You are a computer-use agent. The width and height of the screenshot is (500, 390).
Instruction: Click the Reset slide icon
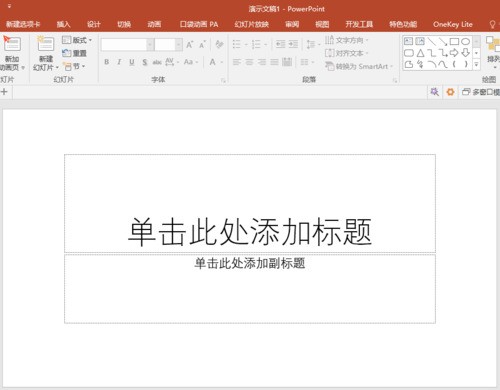(74, 53)
